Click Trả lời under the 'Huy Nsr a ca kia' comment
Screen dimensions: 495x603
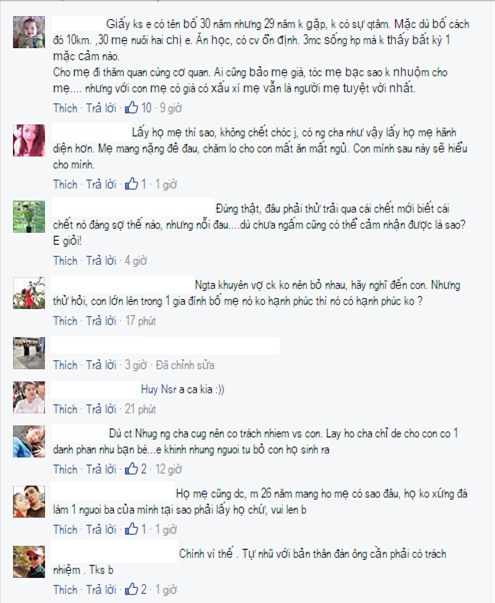pyautogui.click(x=101, y=409)
